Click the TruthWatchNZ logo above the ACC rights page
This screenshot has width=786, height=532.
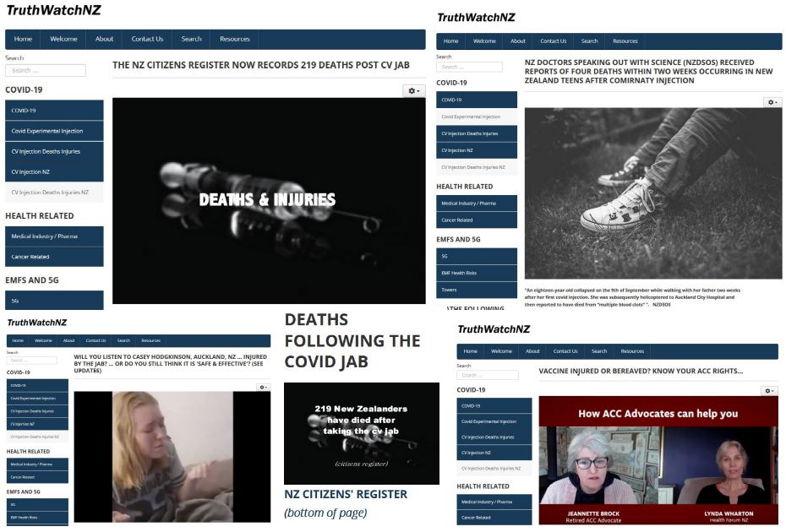click(494, 329)
